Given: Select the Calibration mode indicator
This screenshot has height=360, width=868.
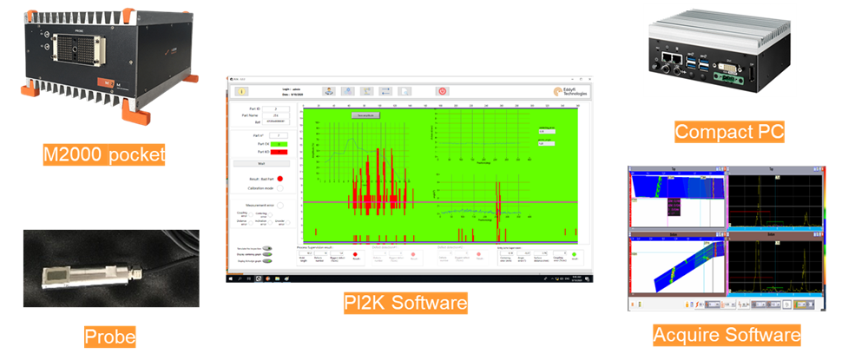Looking at the screenshot, I should 280,188.
